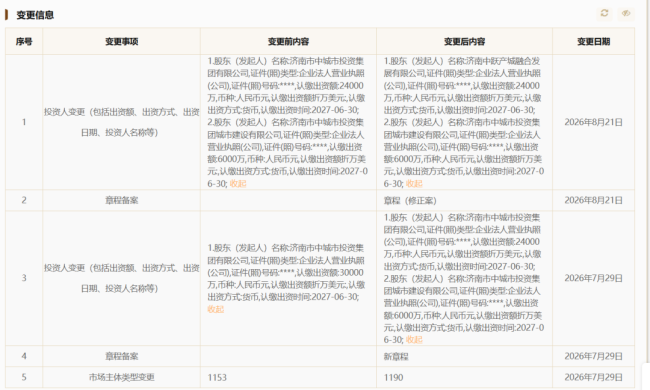Click the 变更前内容 column header

(x=289, y=41)
